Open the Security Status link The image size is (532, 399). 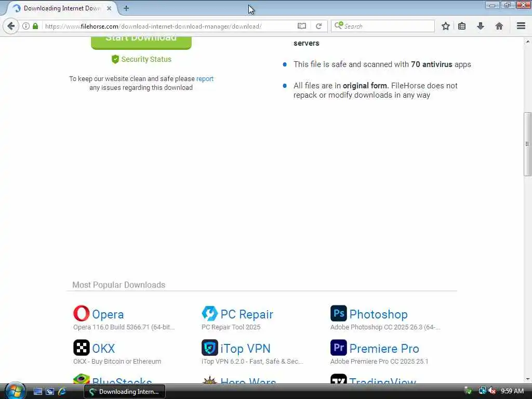146,59
